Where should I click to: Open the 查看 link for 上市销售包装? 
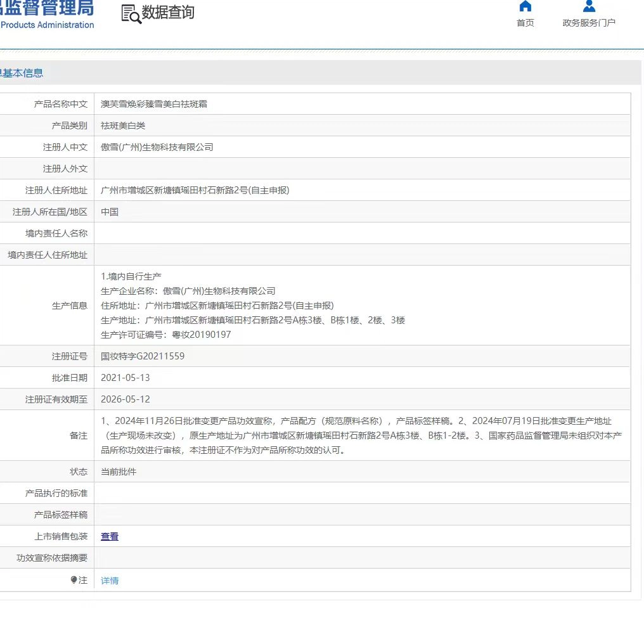click(x=110, y=537)
